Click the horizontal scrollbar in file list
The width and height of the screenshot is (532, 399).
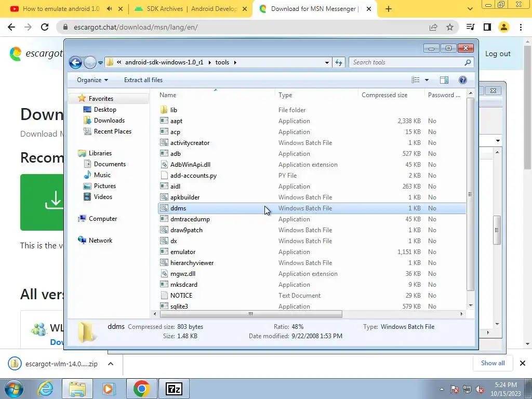[251, 314]
